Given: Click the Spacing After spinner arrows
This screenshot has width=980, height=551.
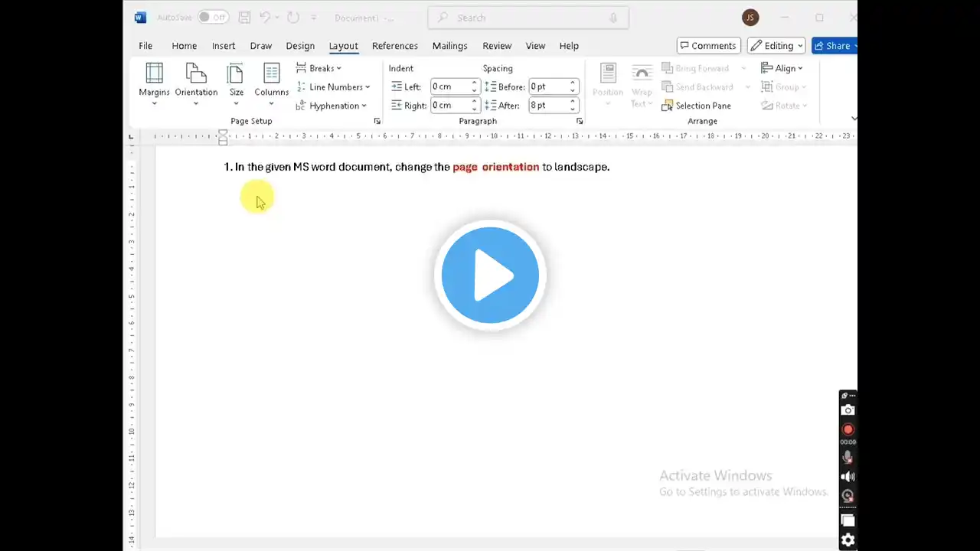Looking at the screenshot, I should tap(573, 105).
